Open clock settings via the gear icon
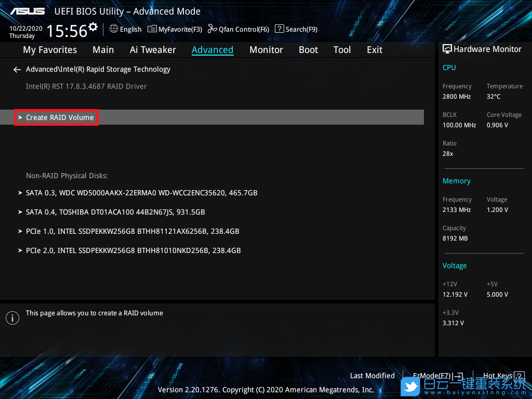 pos(93,27)
